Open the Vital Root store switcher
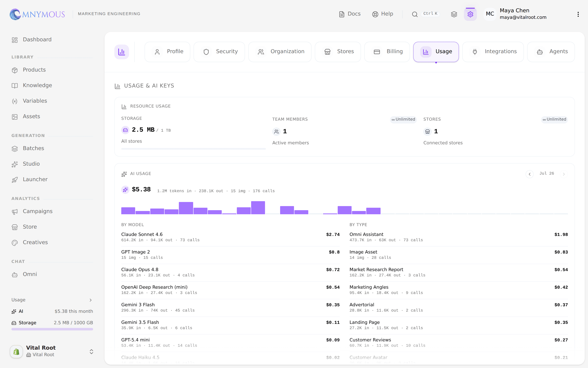This screenshot has height=368, width=588. 52,351
